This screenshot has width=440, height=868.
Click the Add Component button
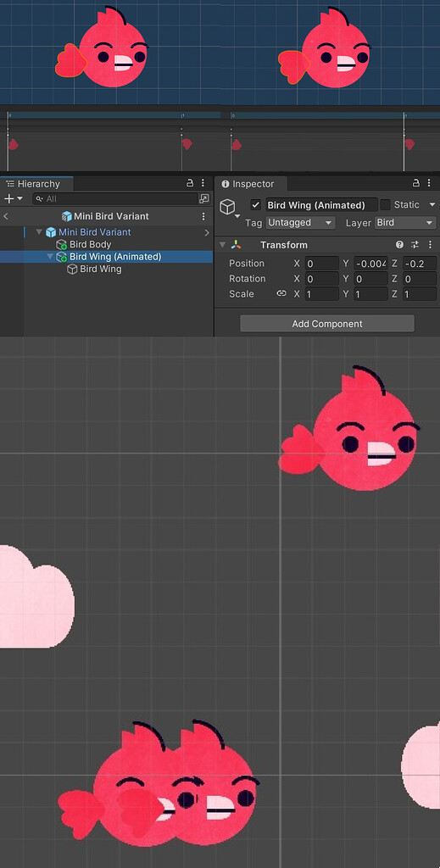(x=327, y=324)
